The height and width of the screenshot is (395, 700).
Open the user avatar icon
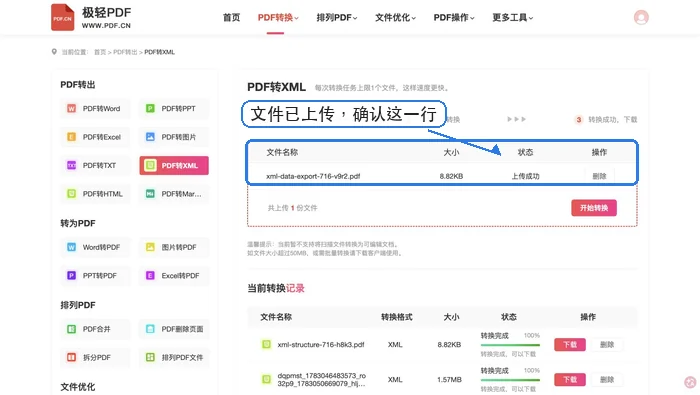(641, 17)
